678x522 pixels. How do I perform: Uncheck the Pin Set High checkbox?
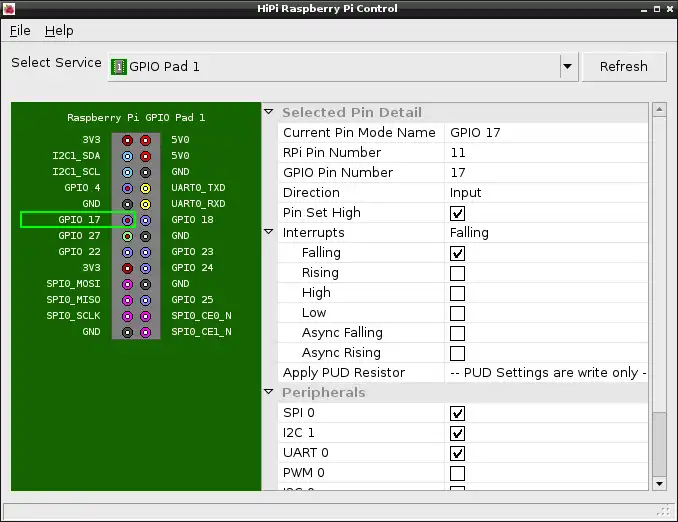point(457,213)
